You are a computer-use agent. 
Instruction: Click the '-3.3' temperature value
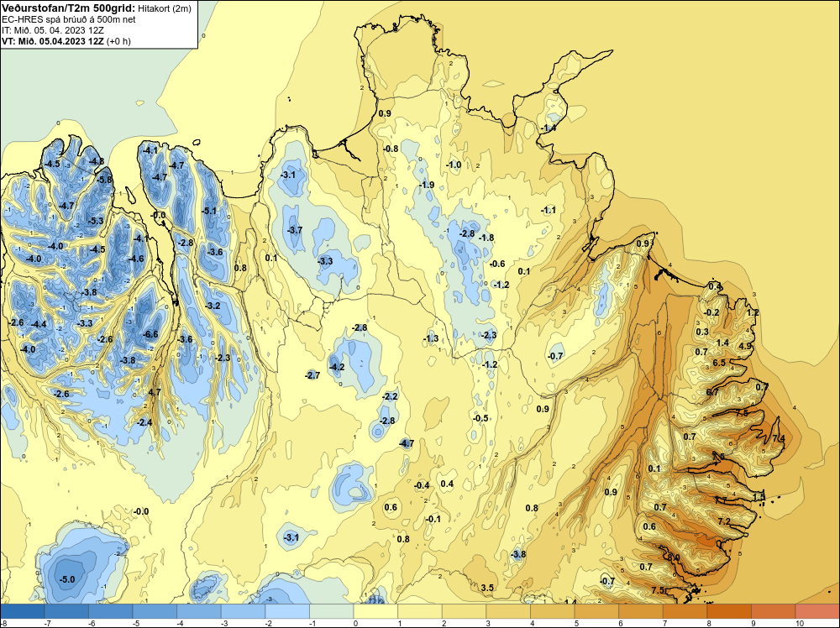[326, 261]
